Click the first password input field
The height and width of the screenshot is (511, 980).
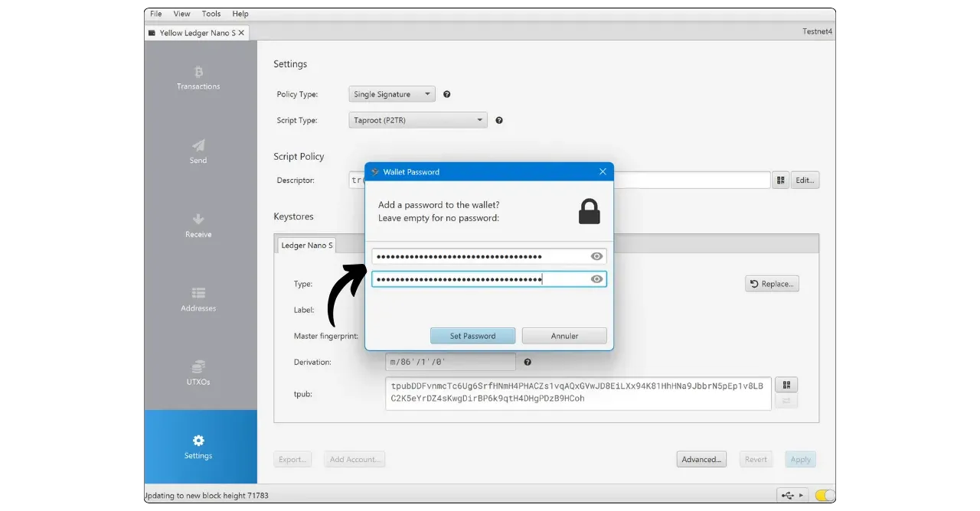[x=479, y=256]
